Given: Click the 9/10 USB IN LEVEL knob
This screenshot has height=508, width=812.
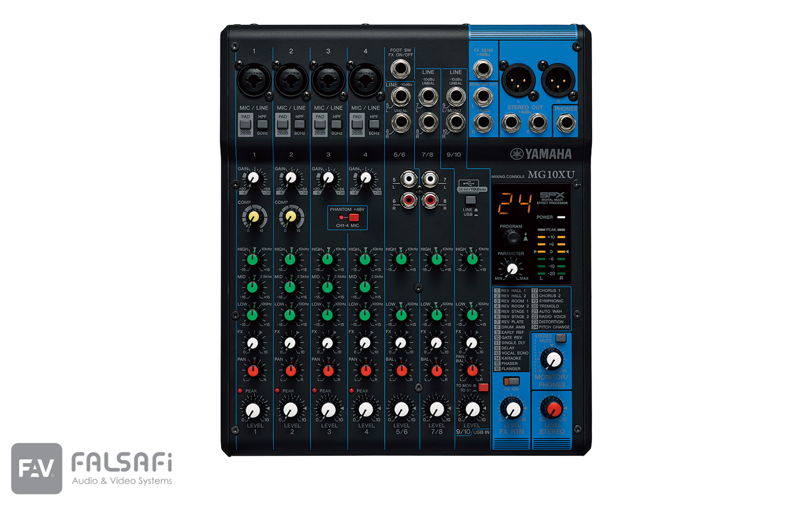Looking at the screenshot, I should [472, 409].
